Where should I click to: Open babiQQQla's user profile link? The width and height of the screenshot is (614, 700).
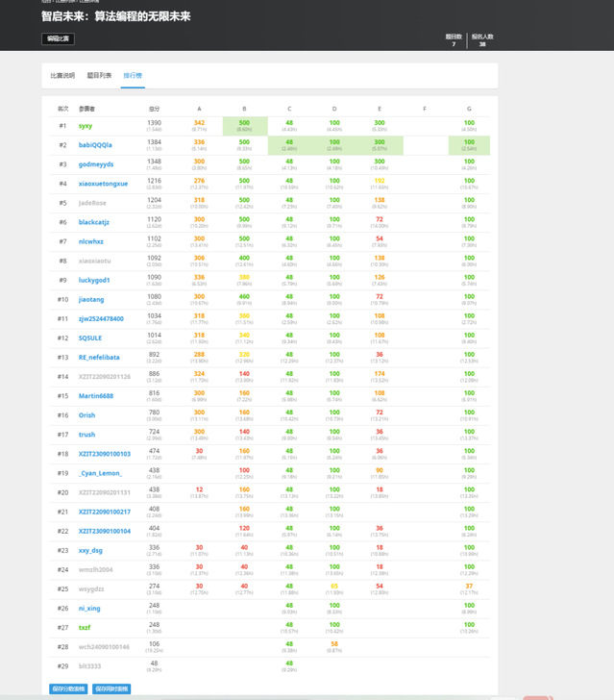pos(95,145)
